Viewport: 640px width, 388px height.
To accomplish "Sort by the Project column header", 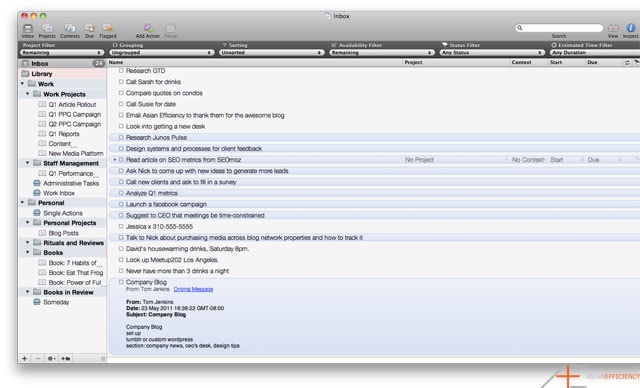I will click(x=456, y=62).
